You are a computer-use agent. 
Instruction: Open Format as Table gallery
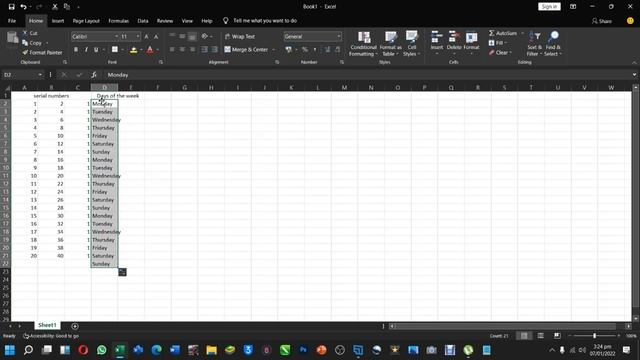(x=390, y=44)
